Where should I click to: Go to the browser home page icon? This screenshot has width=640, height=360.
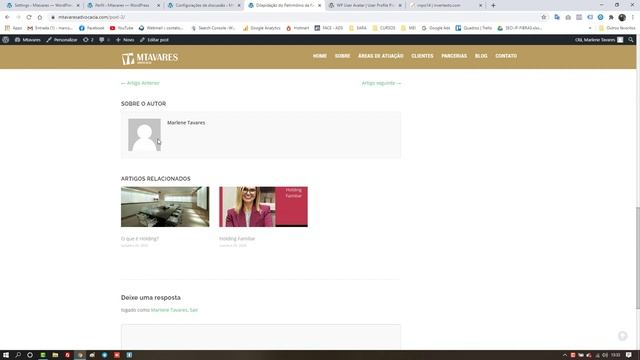tap(40, 17)
